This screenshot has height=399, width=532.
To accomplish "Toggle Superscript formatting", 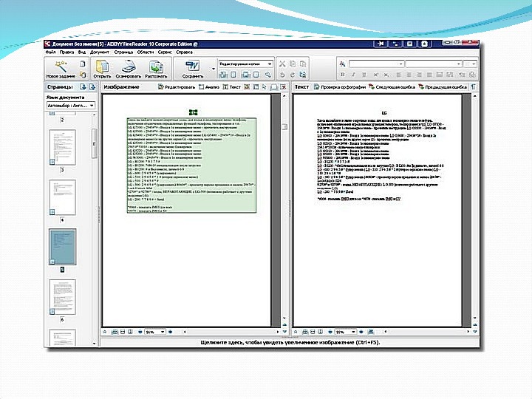I will click(x=375, y=75).
